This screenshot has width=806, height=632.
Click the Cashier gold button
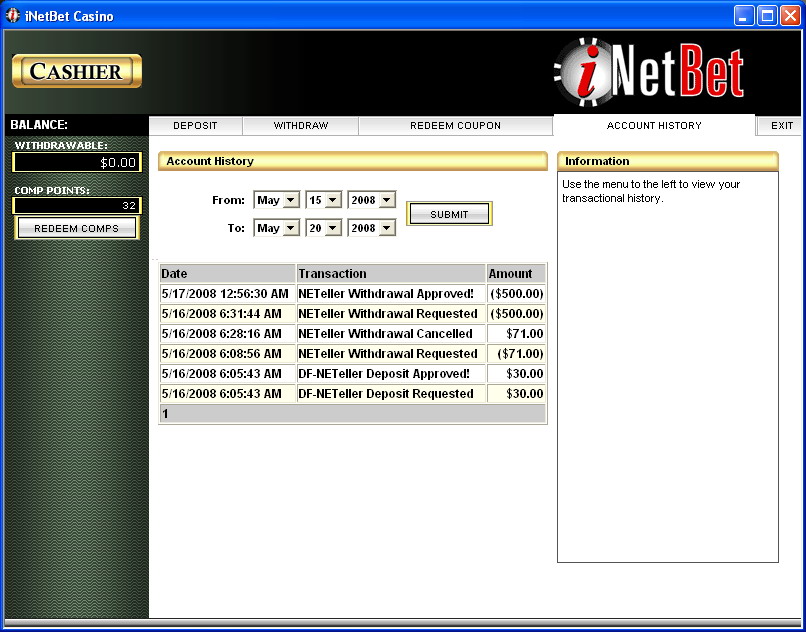coord(77,71)
